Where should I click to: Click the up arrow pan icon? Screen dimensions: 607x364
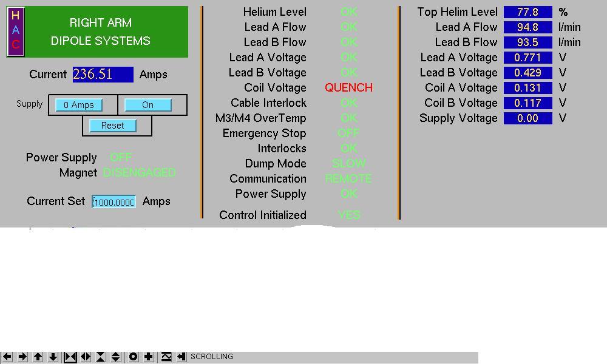38,357
